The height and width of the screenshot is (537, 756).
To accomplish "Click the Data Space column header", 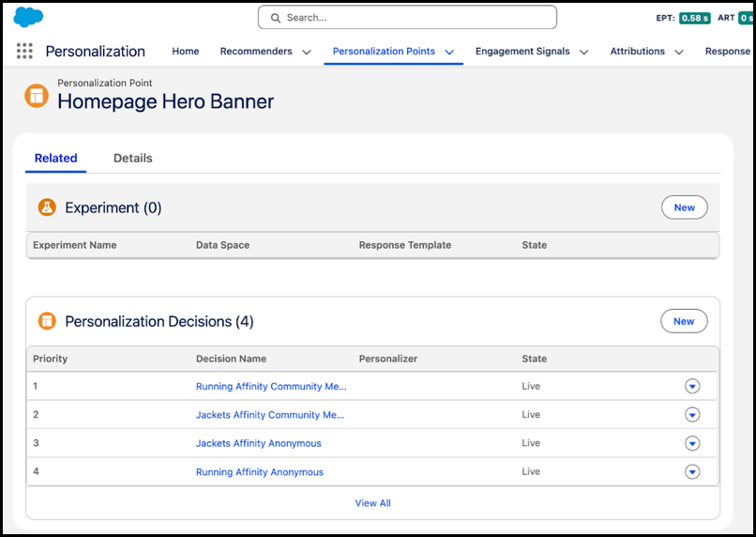I will (222, 245).
